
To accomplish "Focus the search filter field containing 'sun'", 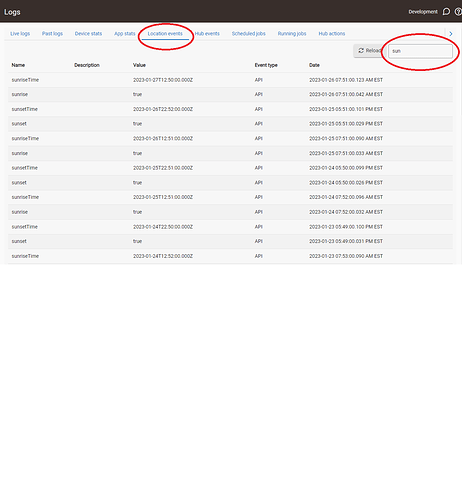I will click(420, 51).
